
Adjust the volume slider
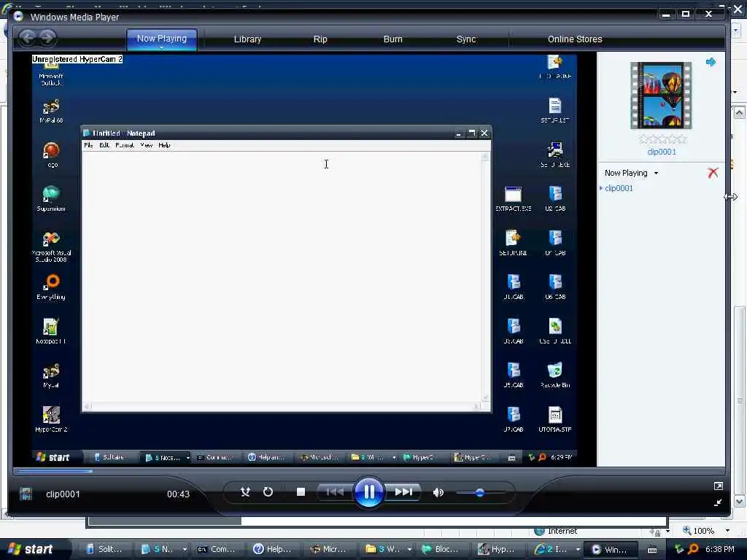click(x=480, y=492)
